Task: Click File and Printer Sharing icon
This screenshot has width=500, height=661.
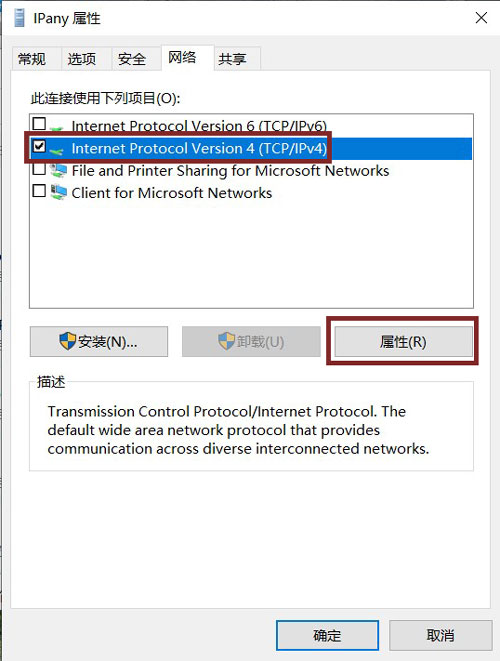Action: point(58,171)
